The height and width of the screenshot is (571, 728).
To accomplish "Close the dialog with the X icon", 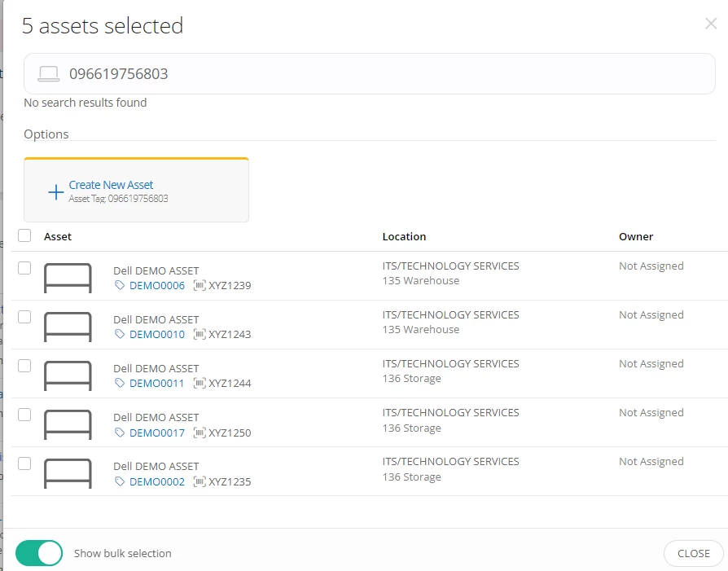I will pos(711,24).
